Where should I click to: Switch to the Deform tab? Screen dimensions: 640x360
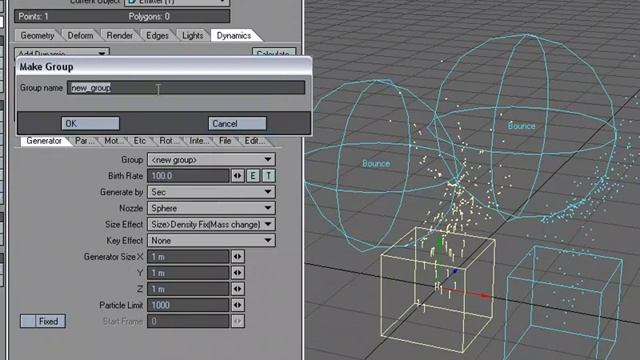[x=80, y=36]
